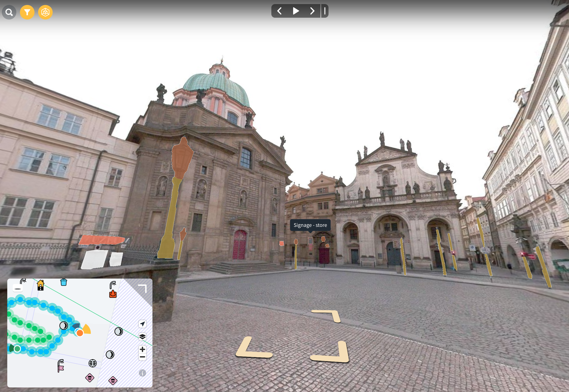Select moon marker on the green line
The image size is (569, 392).
click(119, 331)
